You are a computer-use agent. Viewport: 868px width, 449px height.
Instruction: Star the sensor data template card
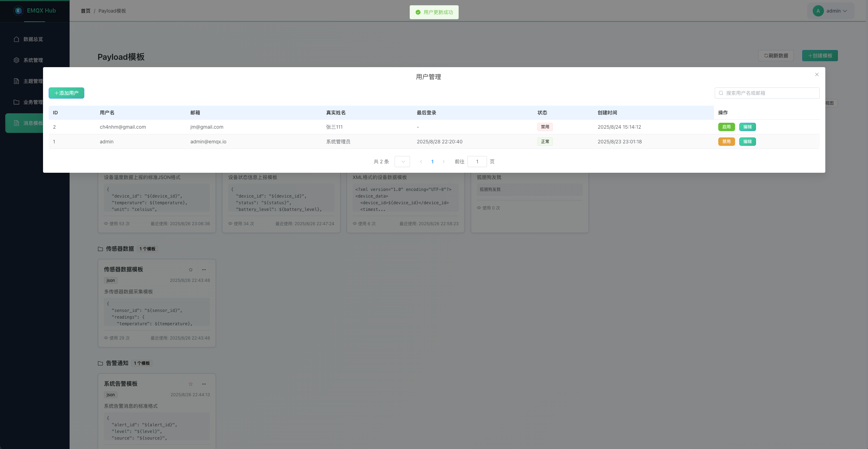[x=191, y=270]
